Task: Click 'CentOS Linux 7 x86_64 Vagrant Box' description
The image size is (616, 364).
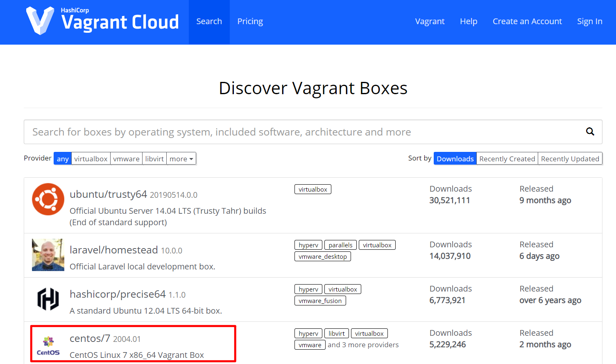Action: point(137,355)
